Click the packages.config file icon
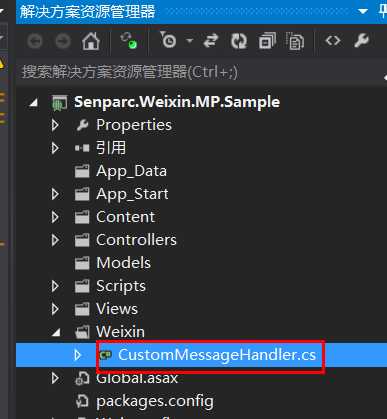The height and width of the screenshot is (419, 387). coord(82,401)
